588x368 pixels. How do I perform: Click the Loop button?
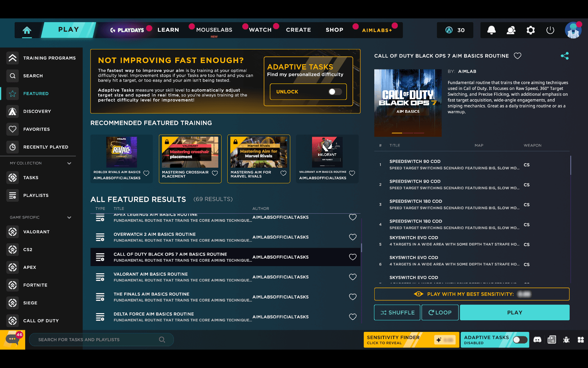[x=440, y=312]
